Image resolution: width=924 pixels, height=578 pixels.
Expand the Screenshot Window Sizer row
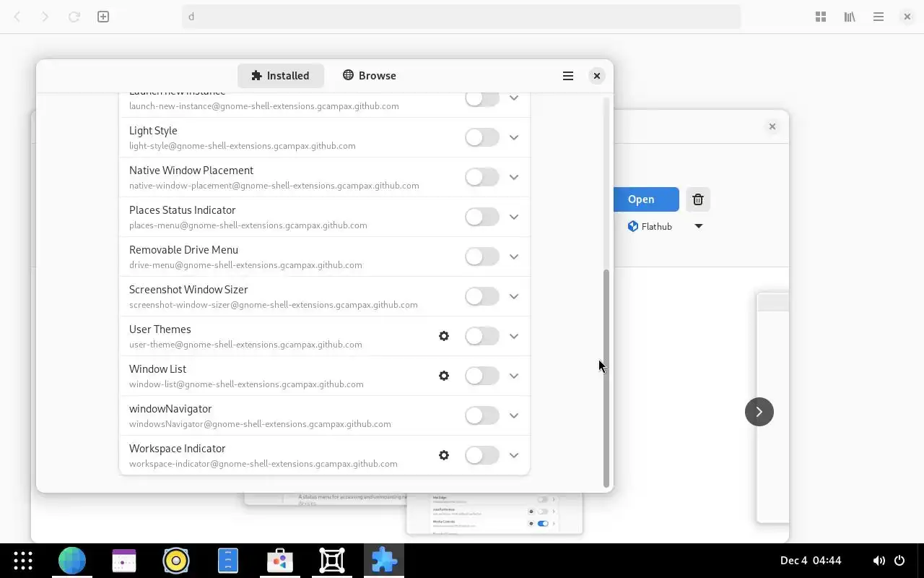click(x=514, y=296)
